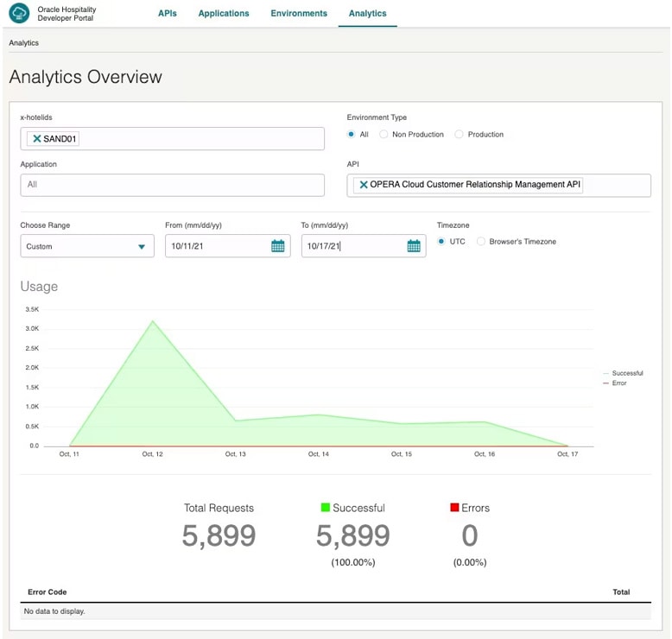Screen dimensions: 672x639
Task: Switch to the Environments tab
Action: tap(299, 14)
